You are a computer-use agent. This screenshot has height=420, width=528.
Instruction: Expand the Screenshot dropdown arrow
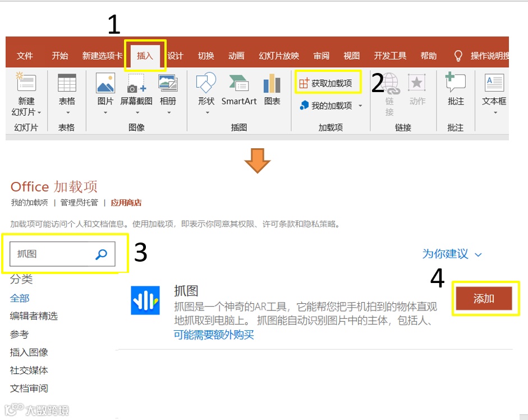[137, 113]
